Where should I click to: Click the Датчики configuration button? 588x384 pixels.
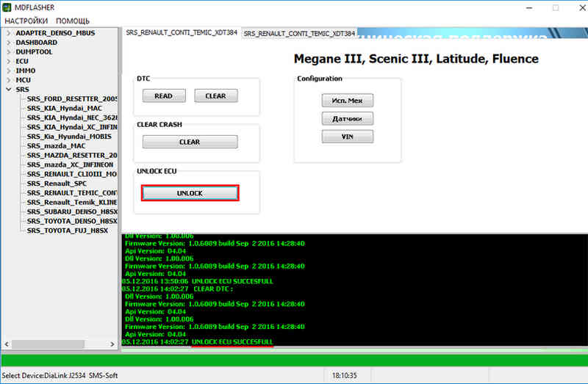(347, 118)
